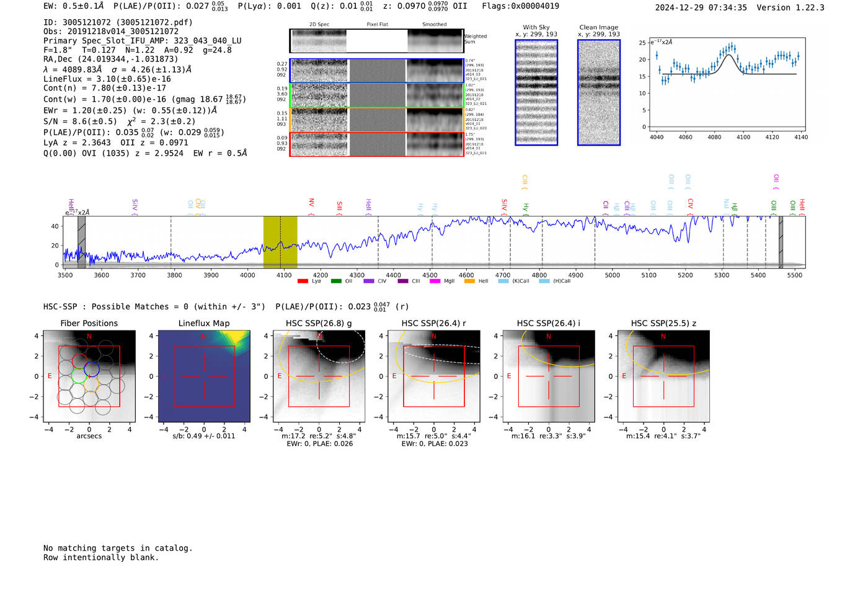Select the blue-bordered 2D spectrum row
Viewport: 868px width, 591px height.
[x=377, y=71]
